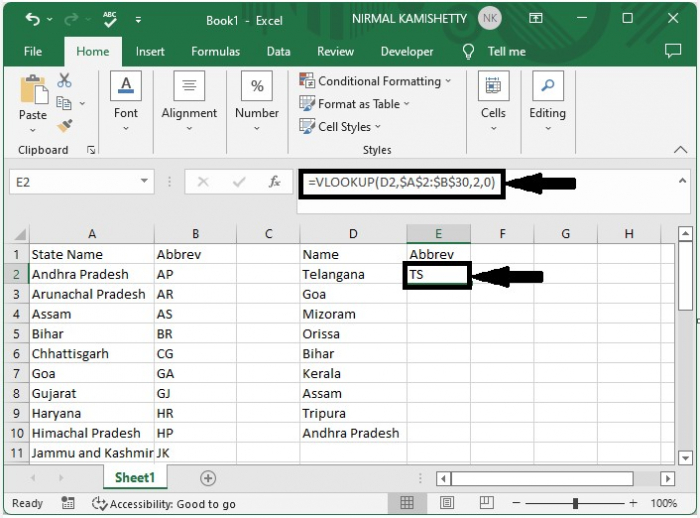This screenshot has height=518, width=700.
Task: Click the Cancel X formula bar icon
Action: 203,182
